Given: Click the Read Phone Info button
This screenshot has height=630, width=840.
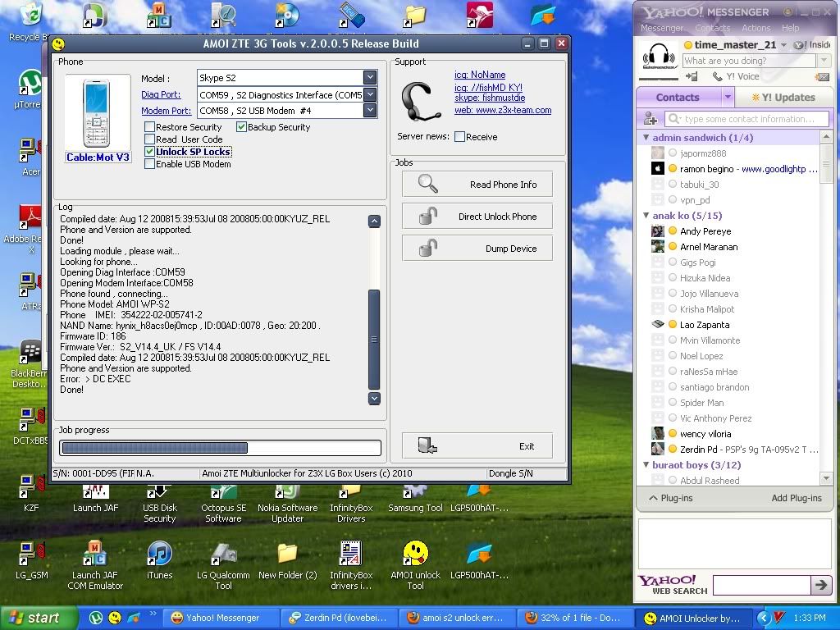Looking at the screenshot, I should 477,185.
